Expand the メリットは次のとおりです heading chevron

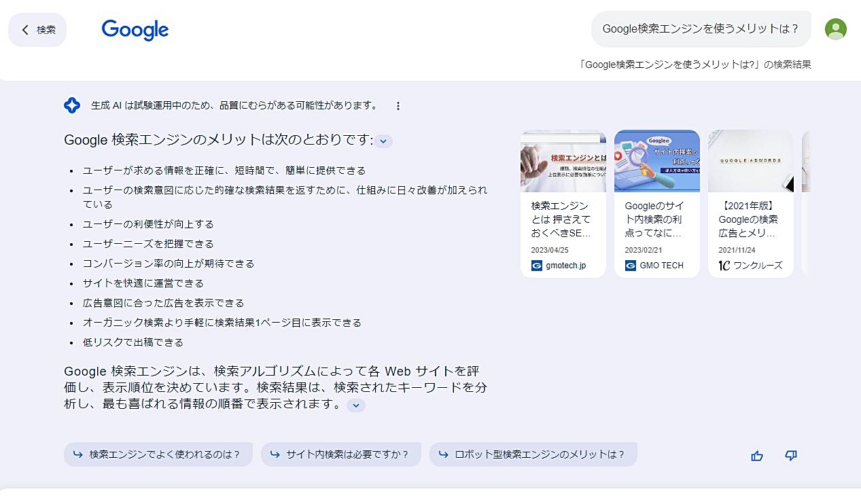click(x=383, y=141)
